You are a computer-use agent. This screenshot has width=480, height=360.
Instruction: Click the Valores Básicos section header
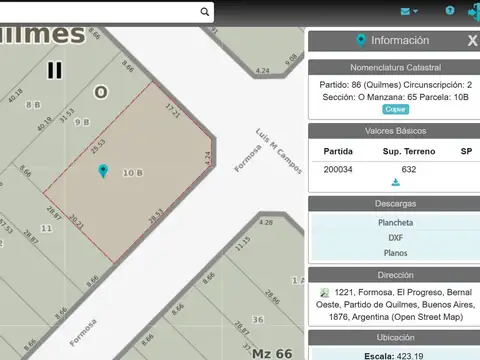(395, 131)
